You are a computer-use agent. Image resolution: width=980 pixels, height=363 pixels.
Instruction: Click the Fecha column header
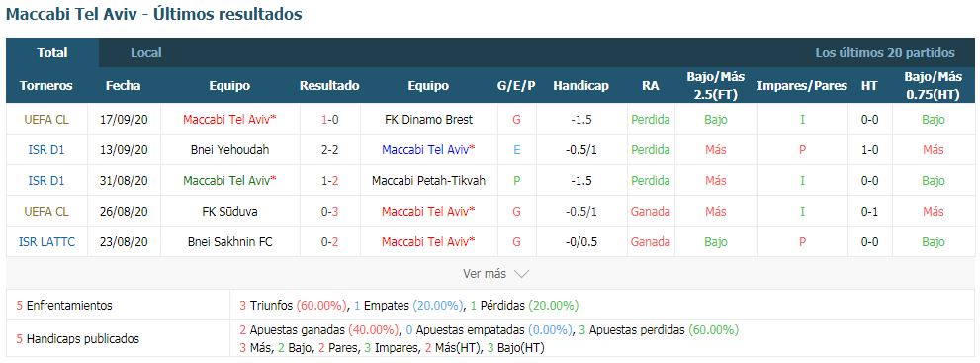[x=124, y=86]
